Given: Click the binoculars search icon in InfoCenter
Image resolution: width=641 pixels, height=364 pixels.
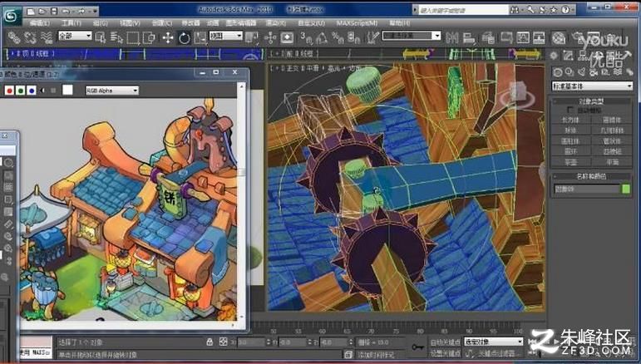Looking at the screenshot, I should [x=515, y=10].
